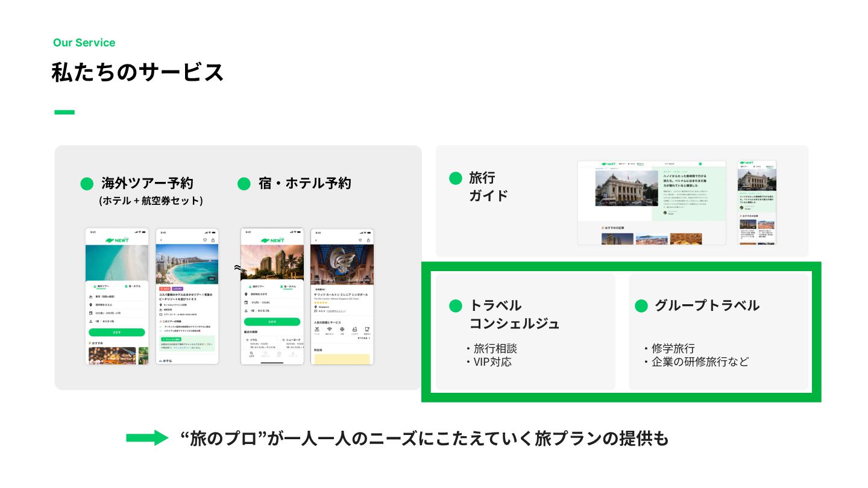The width and height of the screenshot is (868, 488).
Task: Click the heading 私たちのサービス
Action: (x=138, y=72)
